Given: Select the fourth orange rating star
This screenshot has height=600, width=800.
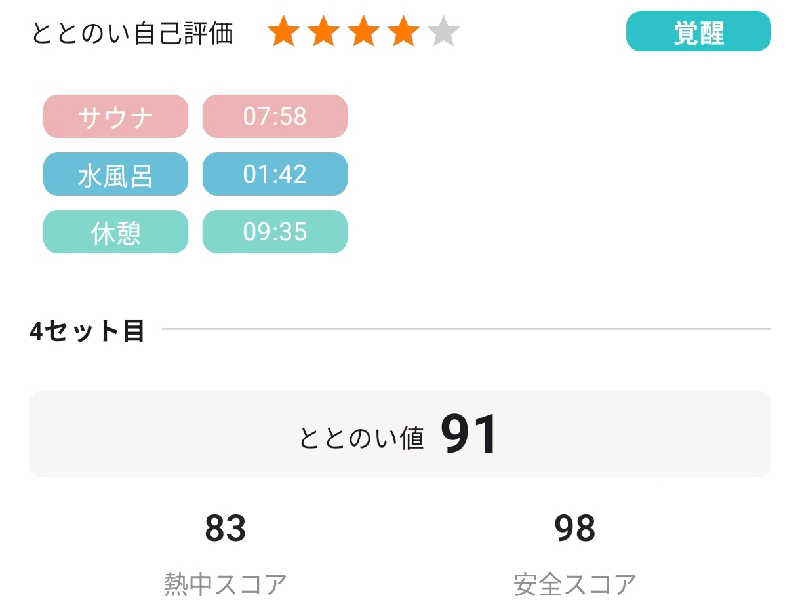Looking at the screenshot, I should [x=404, y=32].
